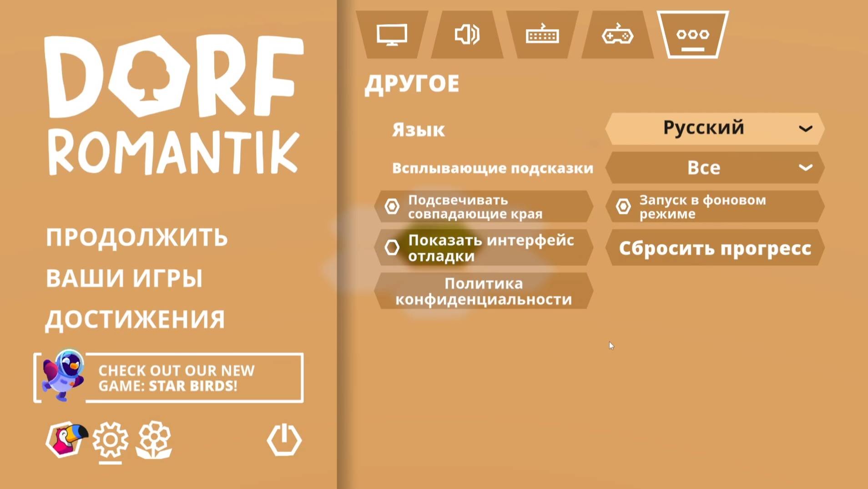Image resolution: width=868 pixels, height=489 pixels.
Task: Open the language dropdown showing Русский
Action: 714,129
